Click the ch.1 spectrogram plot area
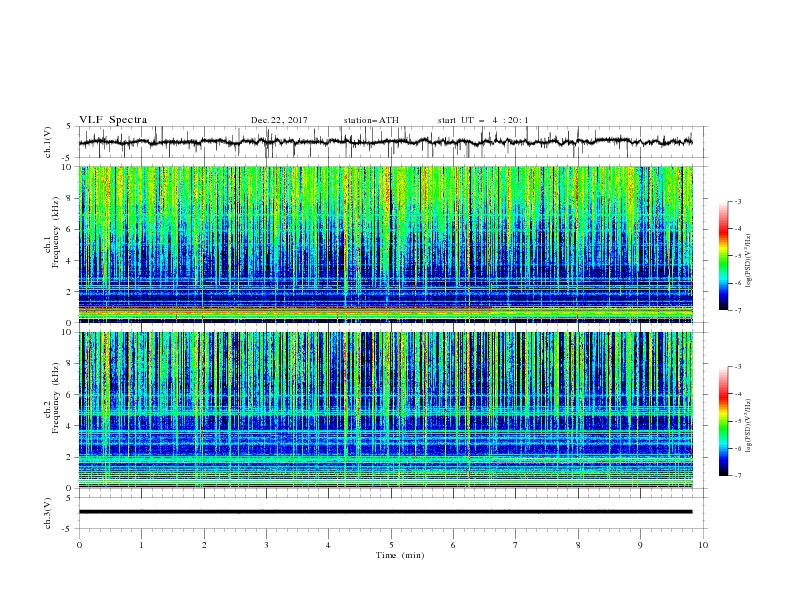The width and height of the screenshot is (792, 612). point(386,244)
